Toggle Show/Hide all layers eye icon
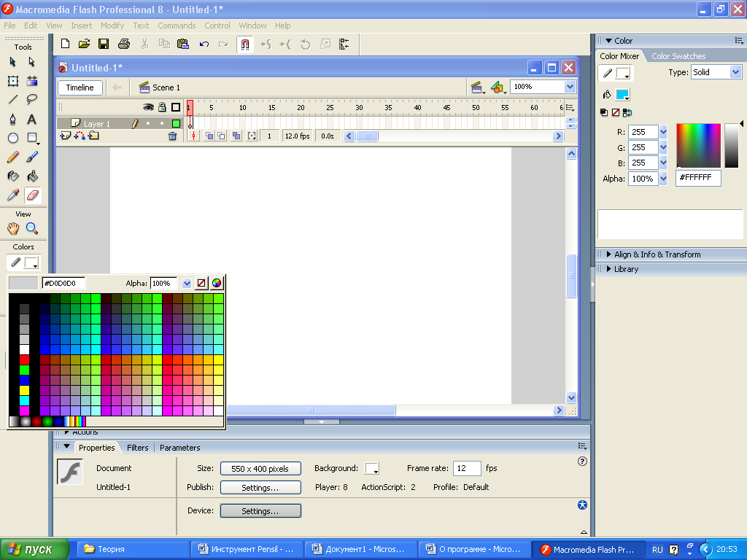747x560 pixels. 148,108
